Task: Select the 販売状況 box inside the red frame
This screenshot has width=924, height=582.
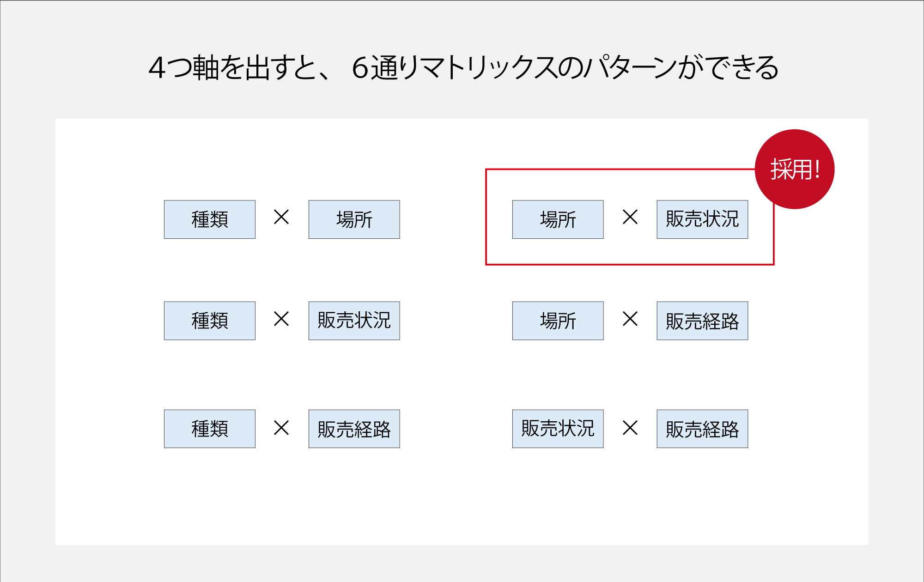Action: [703, 219]
